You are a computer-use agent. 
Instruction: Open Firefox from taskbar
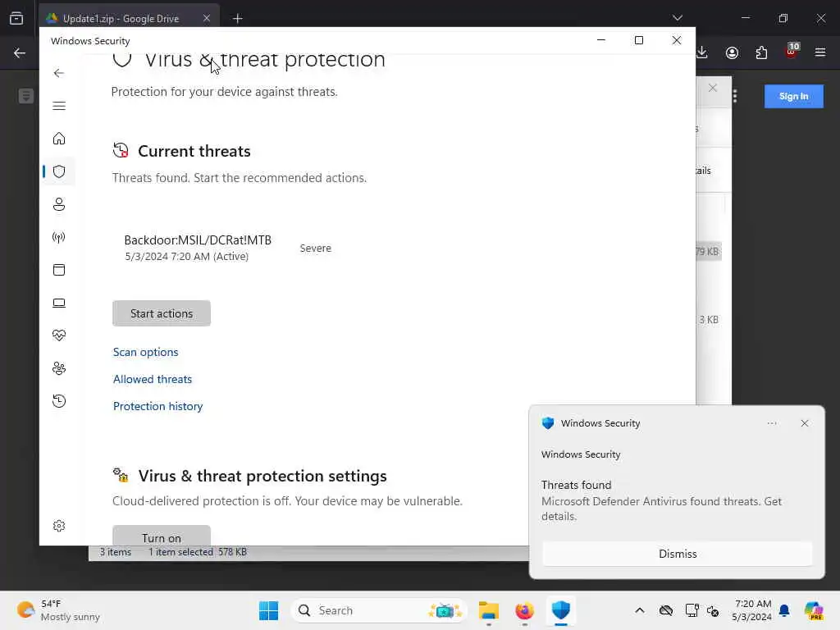coord(524,610)
